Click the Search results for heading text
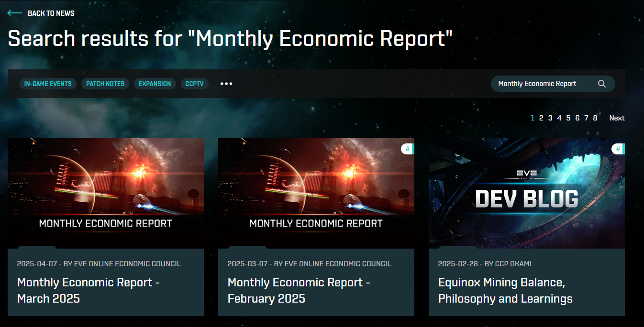The image size is (644, 327). coord(230,38)
